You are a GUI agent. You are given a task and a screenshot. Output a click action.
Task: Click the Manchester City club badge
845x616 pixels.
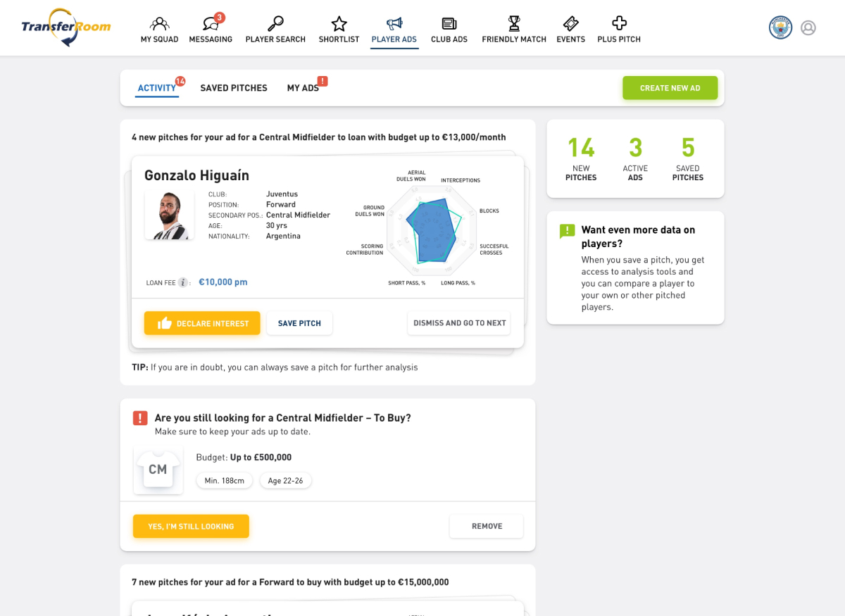pos(780,27)
